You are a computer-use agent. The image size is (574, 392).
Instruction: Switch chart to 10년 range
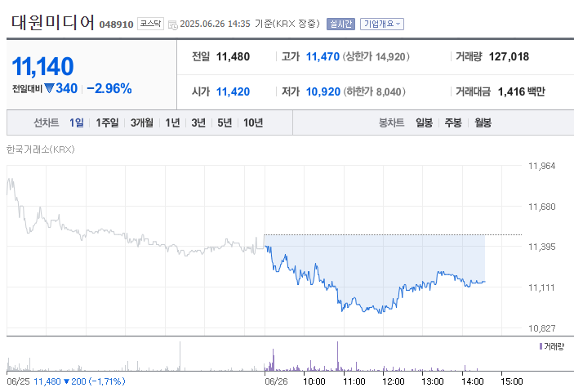tap(253, 122)
